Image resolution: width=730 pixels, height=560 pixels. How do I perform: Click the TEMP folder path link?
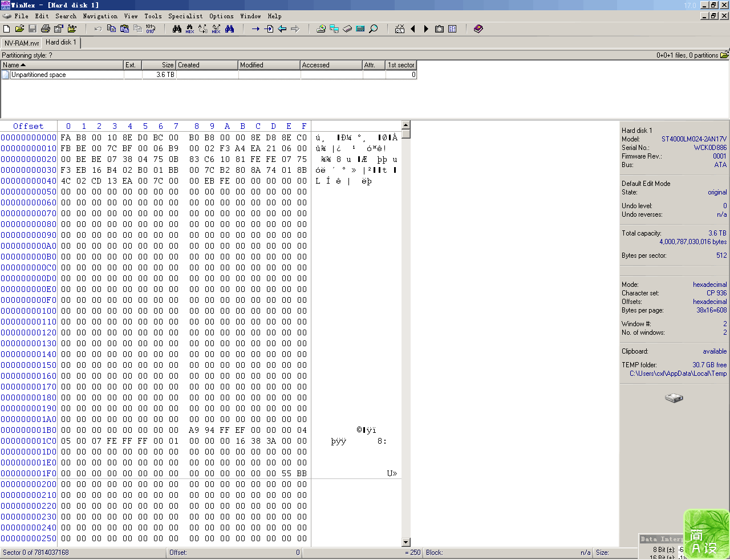click(x=678, y=374)
